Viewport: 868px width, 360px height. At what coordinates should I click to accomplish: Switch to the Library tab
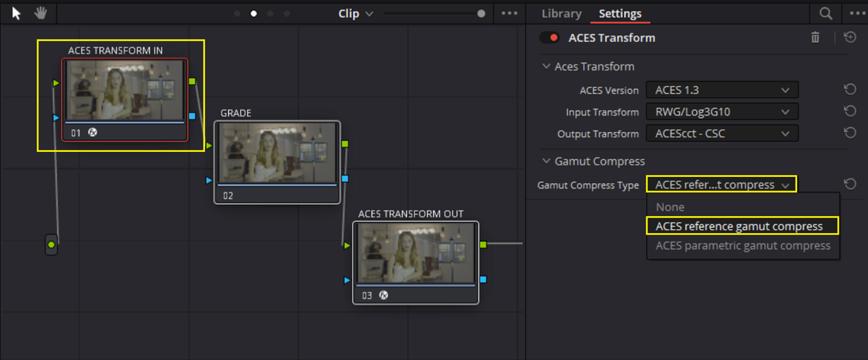(561, 14)
